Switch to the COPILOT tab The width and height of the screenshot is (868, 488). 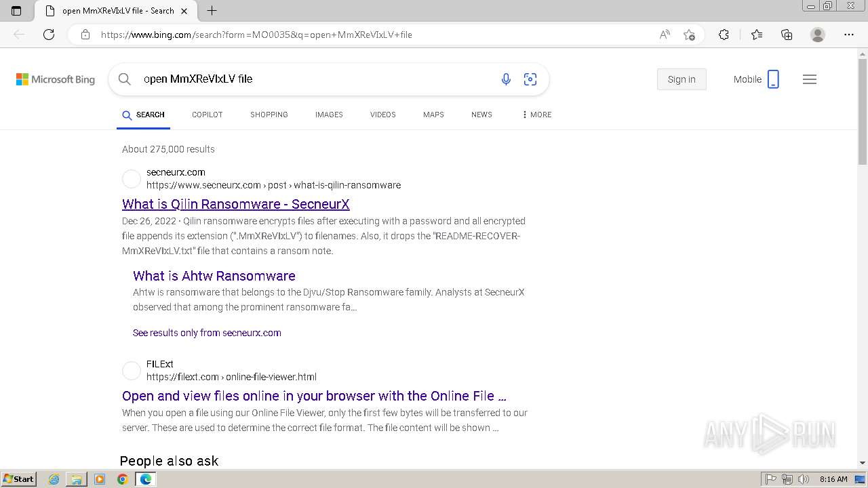(x=208, y=115)
